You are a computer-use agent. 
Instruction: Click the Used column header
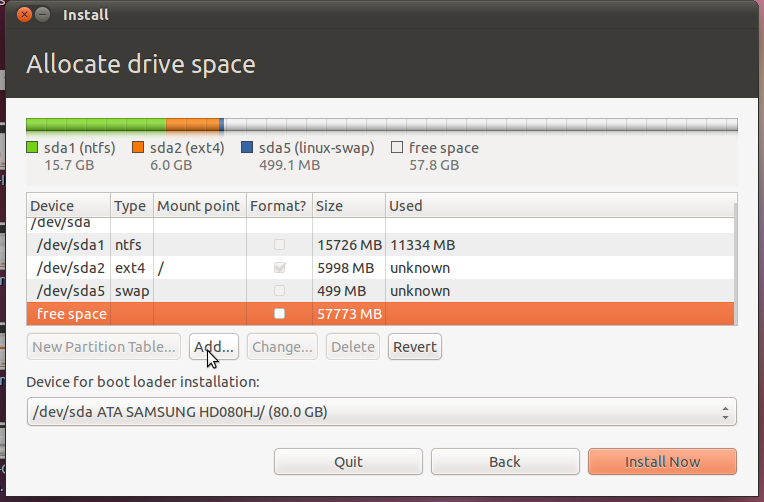coord(561,206)
